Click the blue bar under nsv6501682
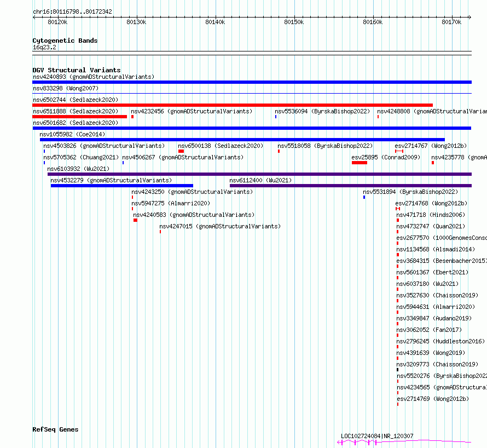Image resolution: width=487 pixels, height=448 pixels. [252, 128]
